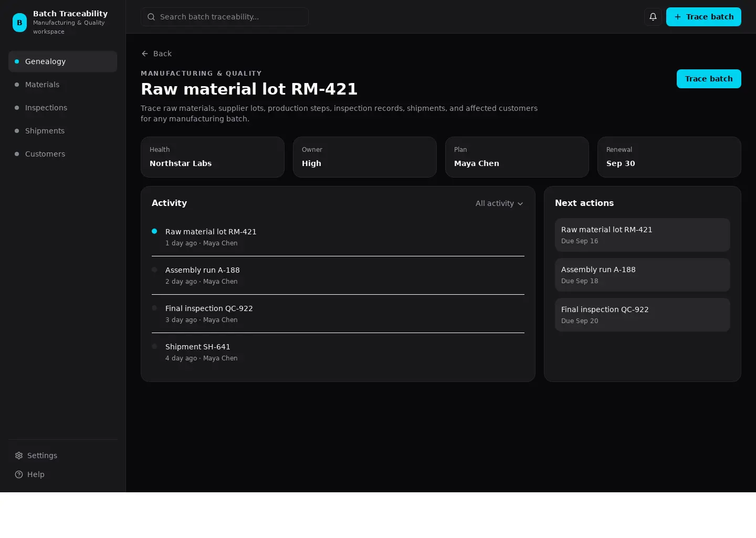Navigate to Customers in the sidebar

pyautogui.click(x=62, y=154)
